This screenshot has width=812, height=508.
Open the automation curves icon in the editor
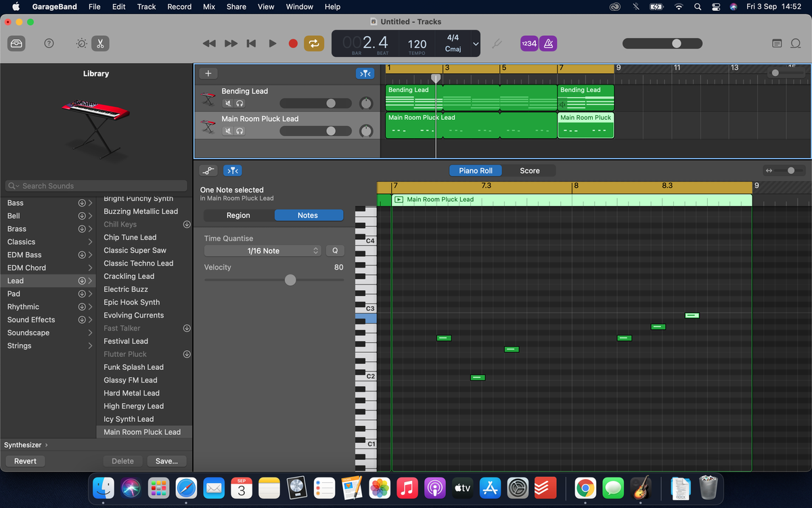[x=208, y=170]
